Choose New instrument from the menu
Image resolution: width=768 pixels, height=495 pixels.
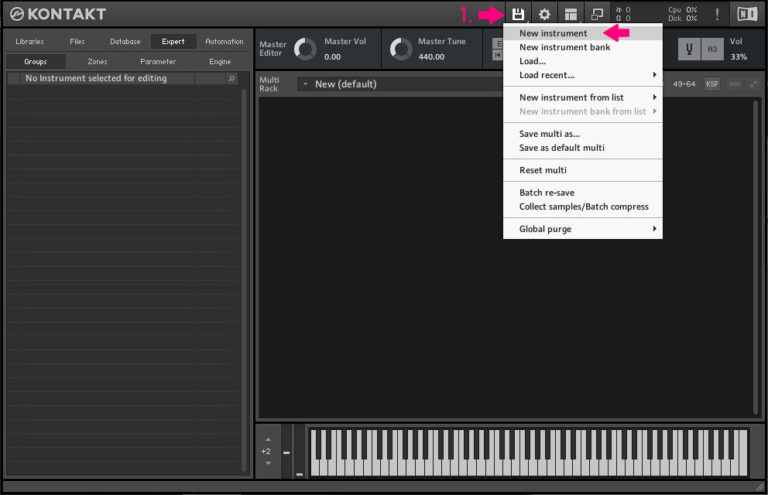click(553, 33)
